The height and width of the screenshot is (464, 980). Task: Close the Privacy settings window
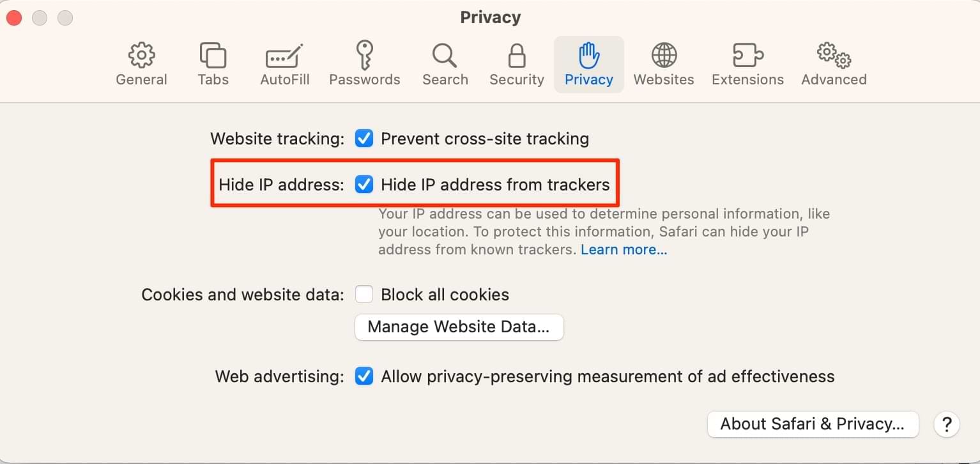pos(14,18)
